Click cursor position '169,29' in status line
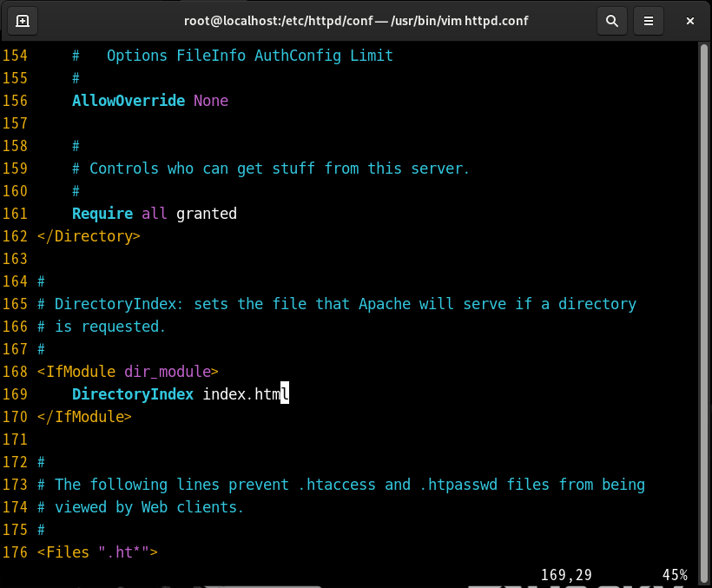 [566, 575]
